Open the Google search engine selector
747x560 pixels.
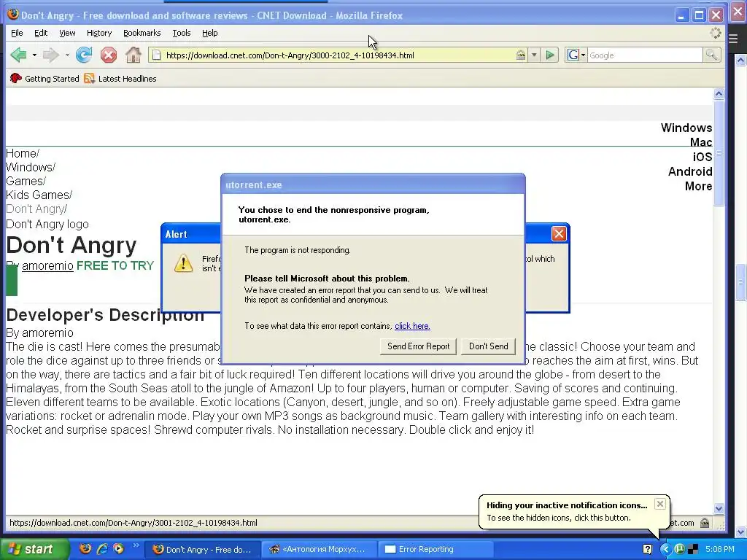click(x=576, y=55)
